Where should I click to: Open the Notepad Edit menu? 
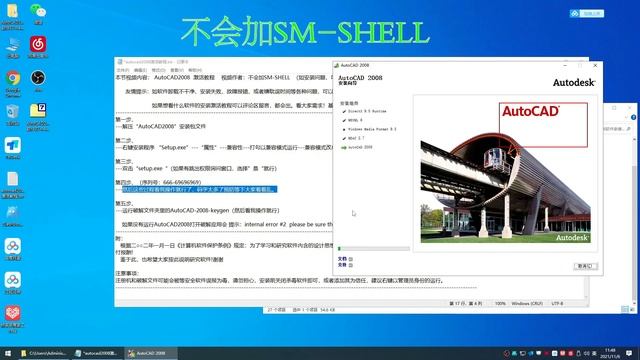[x=140, y=70]
